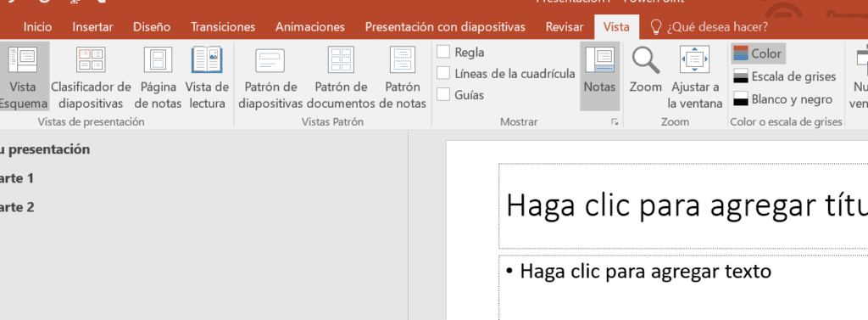Image resolution: width=868 pixels, height=320 pixels.
Task: Select the Vista tab
Action: pos(616,26)
